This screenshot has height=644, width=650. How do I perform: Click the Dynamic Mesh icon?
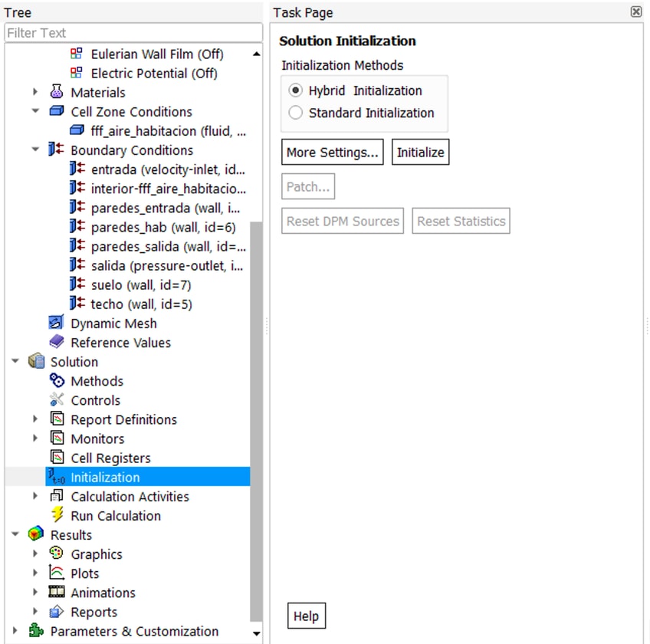[x=57, y=324]
